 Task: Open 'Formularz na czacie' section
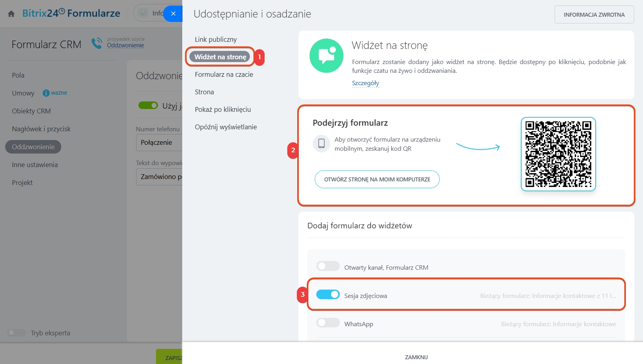(224, 74)
